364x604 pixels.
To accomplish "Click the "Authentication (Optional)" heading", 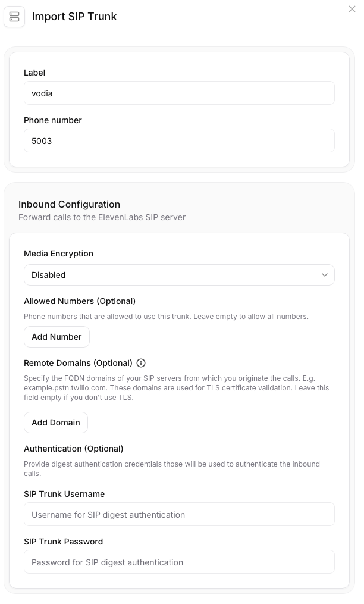I will tap(73, 449).
